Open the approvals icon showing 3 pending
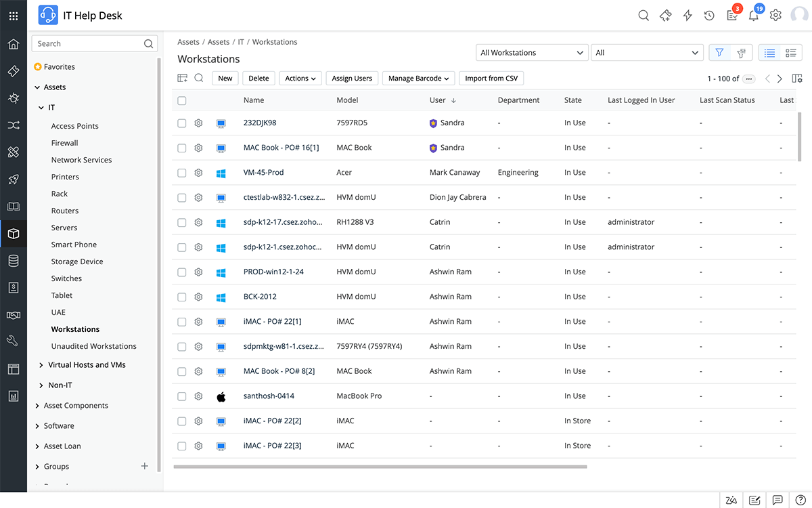Viewport: 812px width, 508px height. [732, 14]
